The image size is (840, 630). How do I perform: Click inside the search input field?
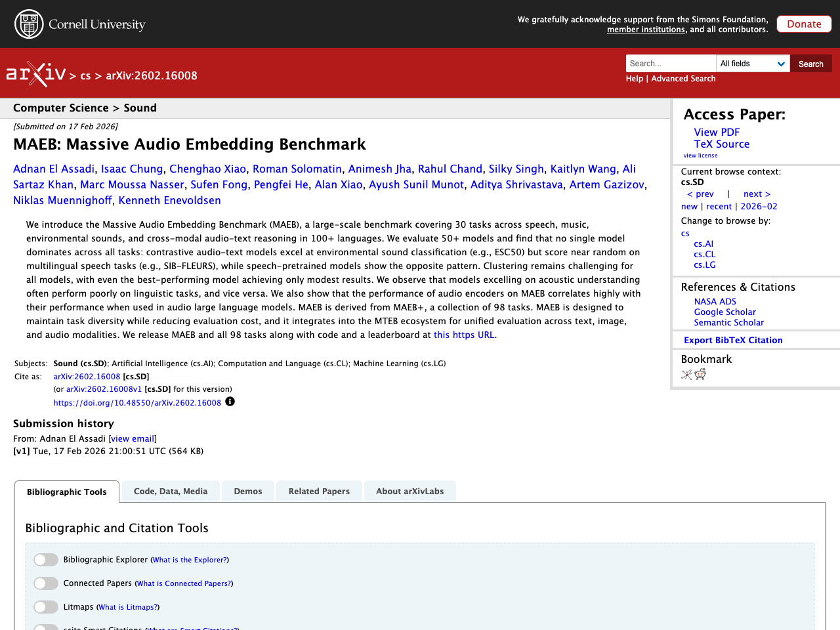(670, 63)
